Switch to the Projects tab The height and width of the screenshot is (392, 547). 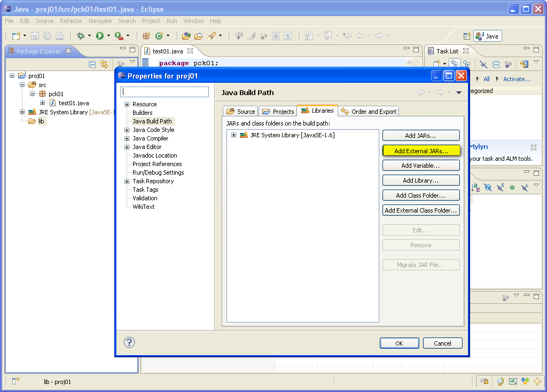point(278,111)
